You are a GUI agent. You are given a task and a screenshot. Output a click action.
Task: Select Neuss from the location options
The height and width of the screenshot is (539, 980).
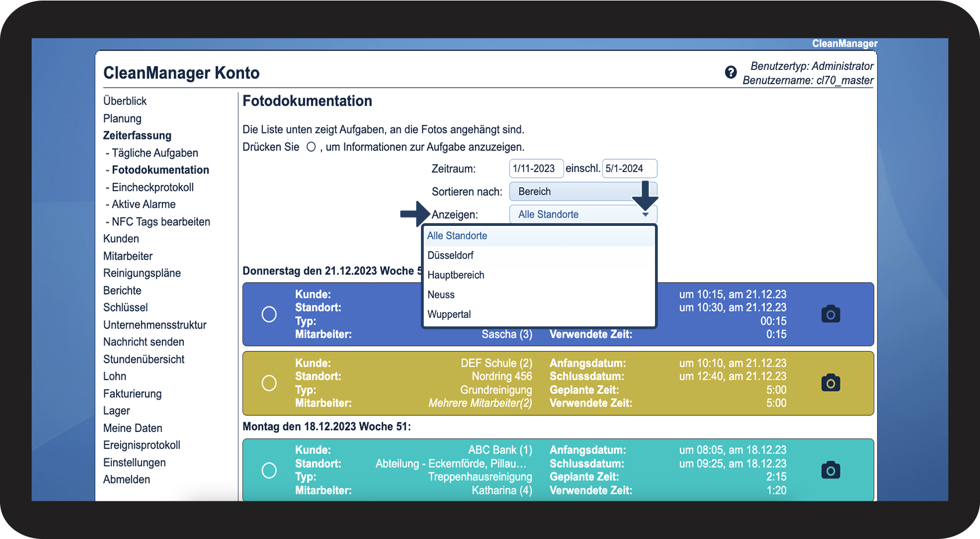(441, 295)
